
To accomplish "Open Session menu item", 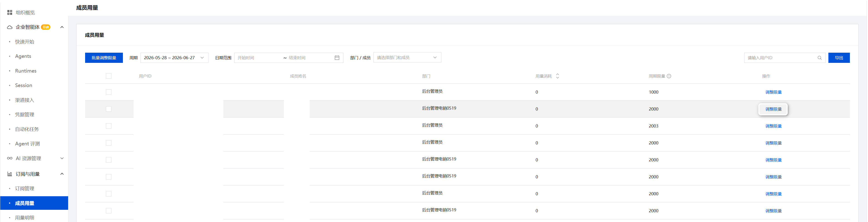I will (x=24, y=85).
